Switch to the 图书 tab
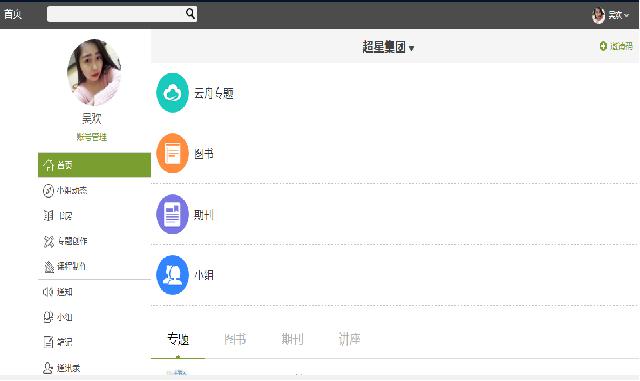The height and width of the screenshot is (381, 640). [235, 339]
